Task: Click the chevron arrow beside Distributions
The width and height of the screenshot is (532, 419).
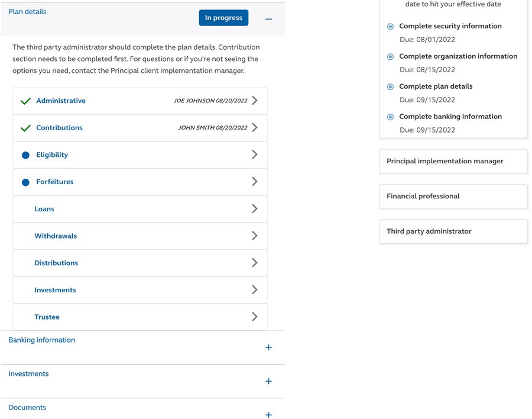Action: click(x=255, y=263)
